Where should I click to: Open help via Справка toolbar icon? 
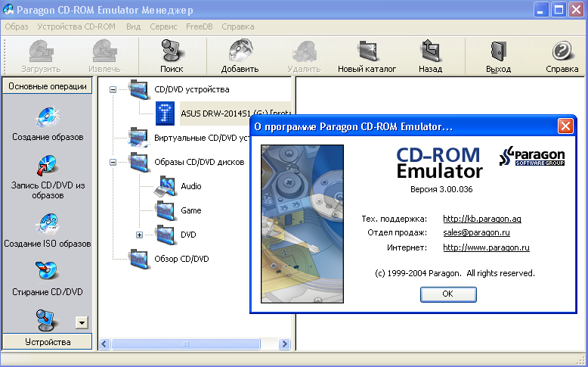(x=562, y=51)
